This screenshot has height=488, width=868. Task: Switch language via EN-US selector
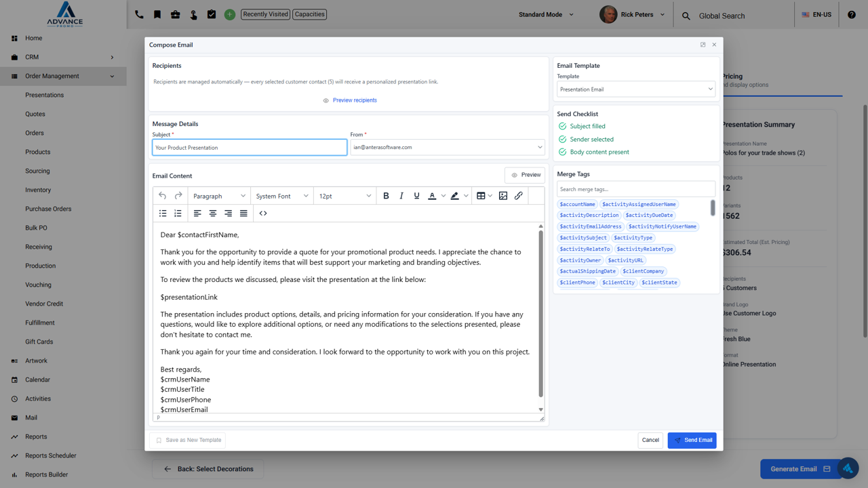coord(816,14)
